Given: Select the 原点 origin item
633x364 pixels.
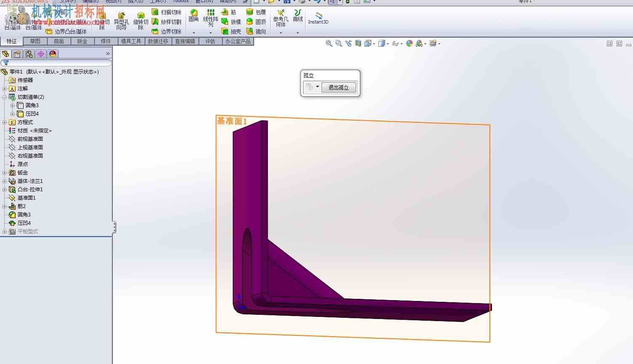Looking at the screenshot, I should (23, 164).
